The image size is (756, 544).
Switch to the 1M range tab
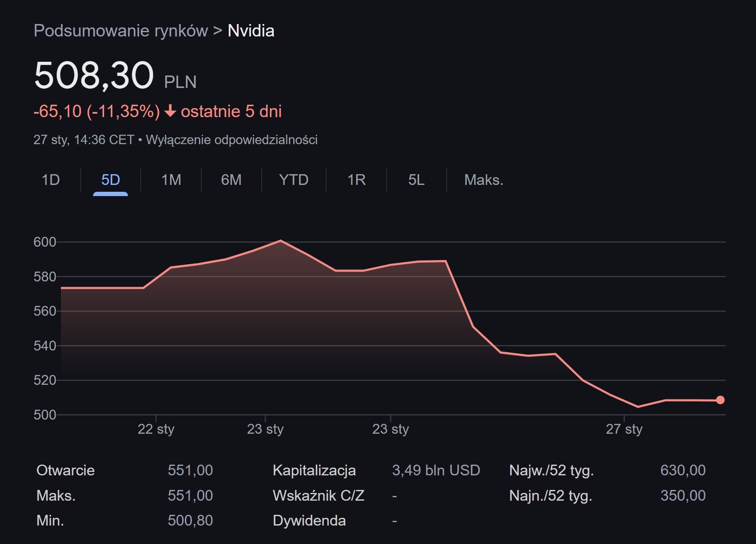point(171,180)
